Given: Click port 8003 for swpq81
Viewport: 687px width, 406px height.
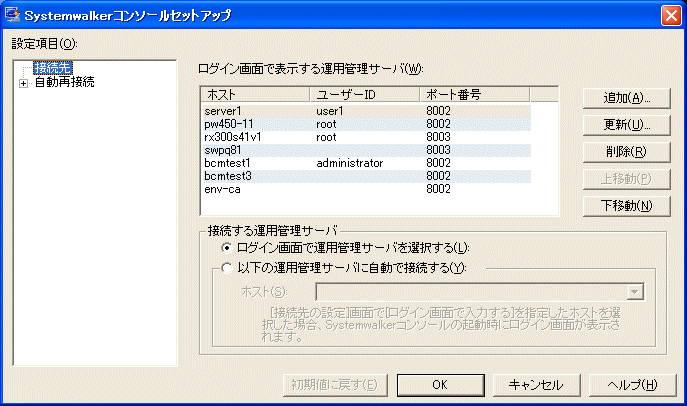Looking at the screenshot, I should pyautogui.click(x=438, y=150).
